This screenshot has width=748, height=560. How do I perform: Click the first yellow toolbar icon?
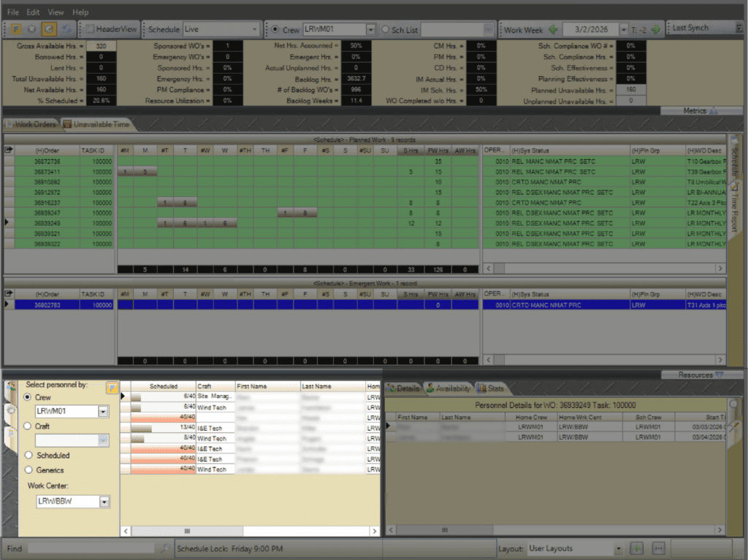[16, 29]
